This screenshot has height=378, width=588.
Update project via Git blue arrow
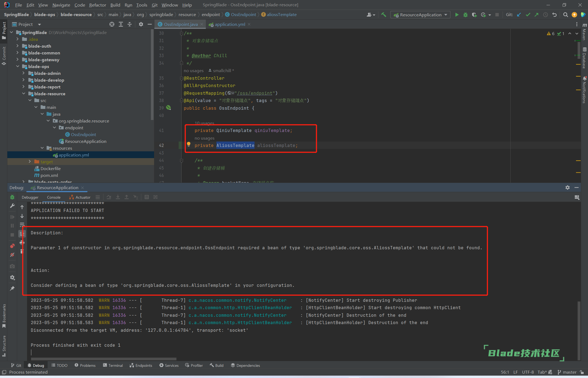519,15
